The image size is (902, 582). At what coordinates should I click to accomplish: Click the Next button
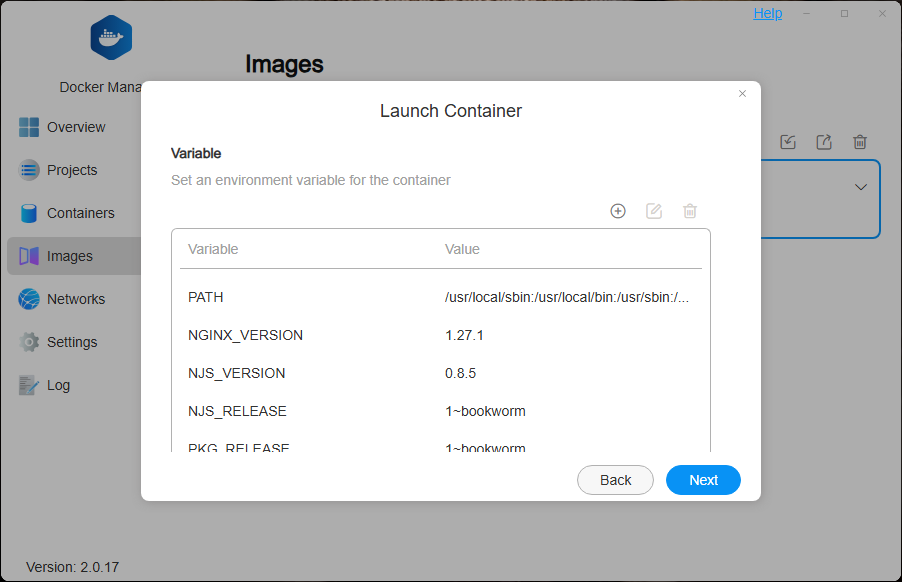(x=703, y=480)
